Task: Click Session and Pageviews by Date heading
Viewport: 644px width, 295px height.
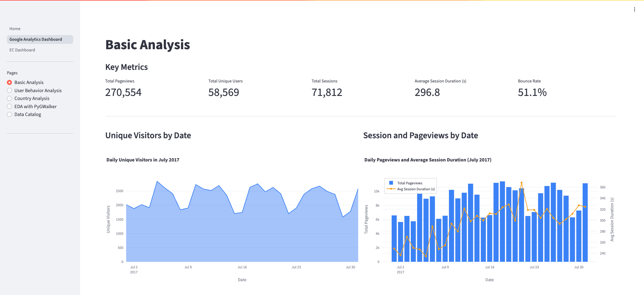Action: coord(420,135)
